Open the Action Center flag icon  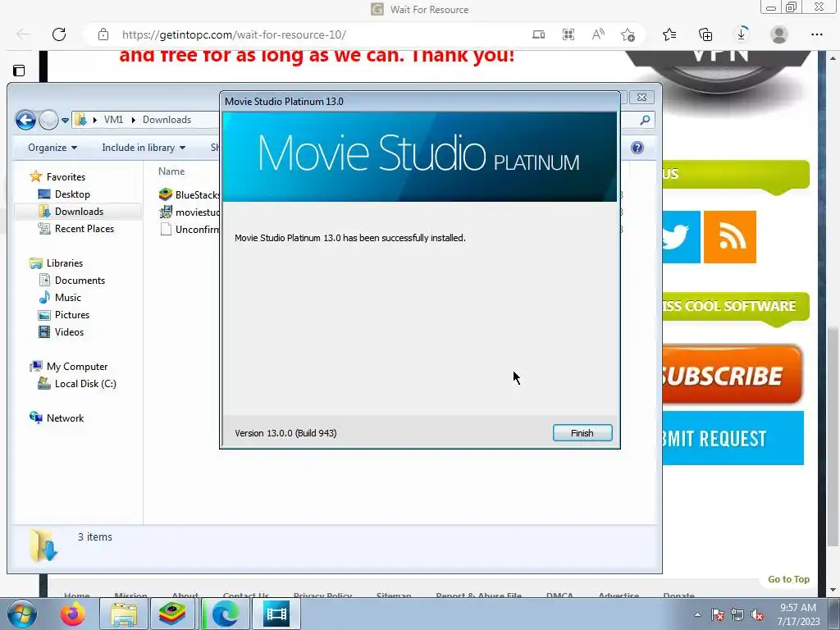[717, 614]
